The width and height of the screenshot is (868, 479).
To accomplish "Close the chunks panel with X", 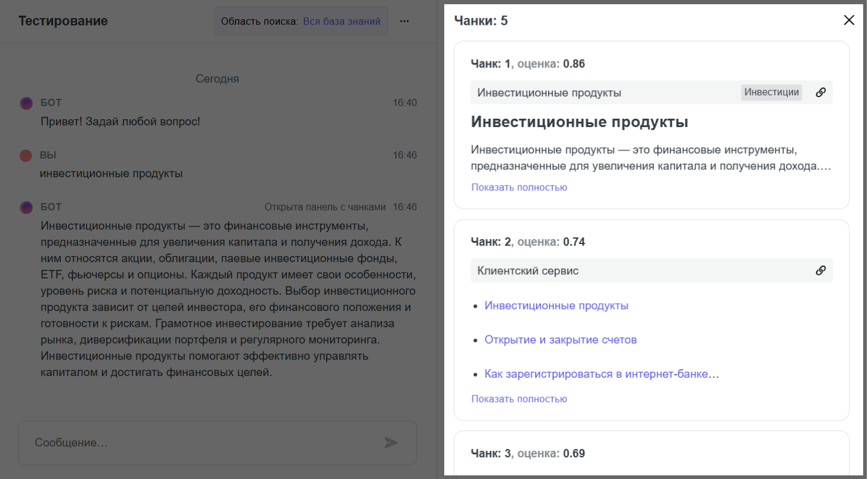I will tap(849, 20).
